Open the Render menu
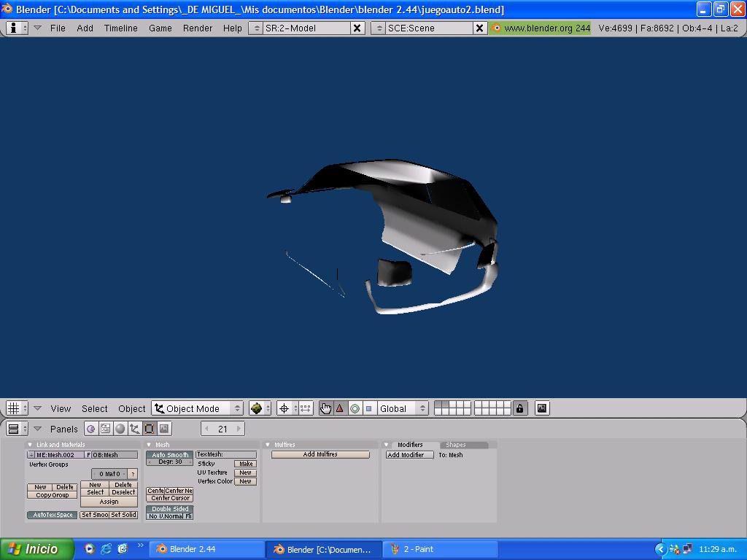 (197, 28)
